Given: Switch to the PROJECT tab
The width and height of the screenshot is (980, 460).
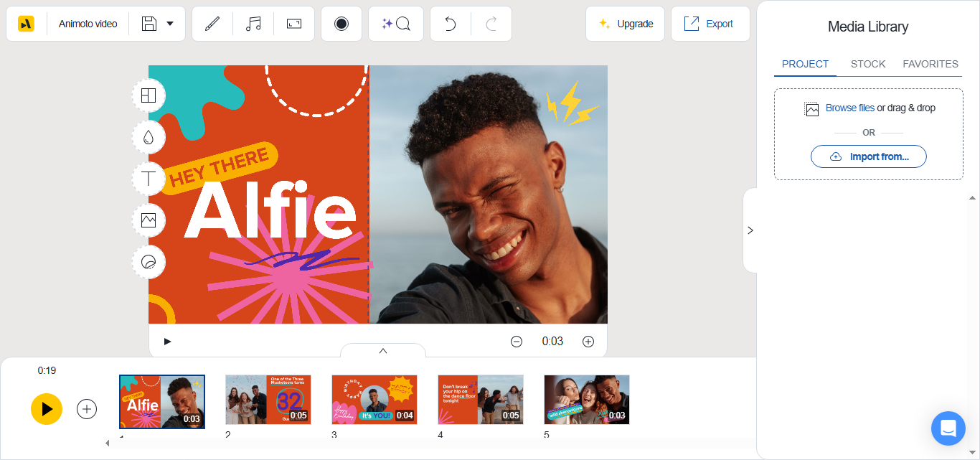Looking at the screenshot, I should click(x=805, y=64).
